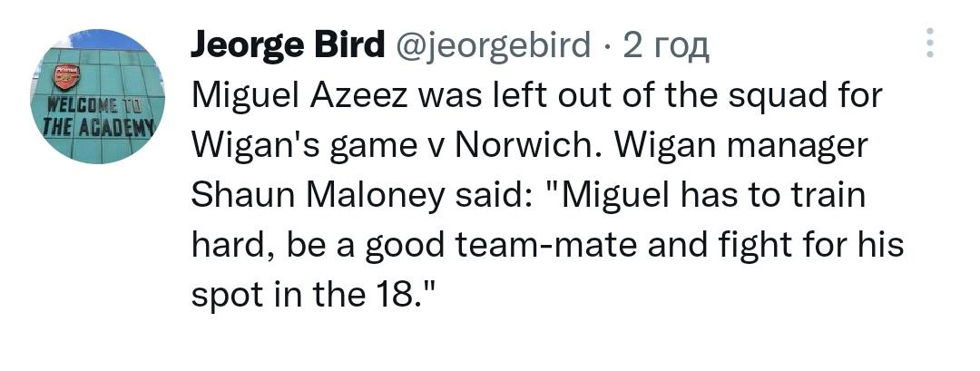This screenshot has height=371, width=980.
Task: Open the Jeorge Bird display name link
Action: coord(287,44)
